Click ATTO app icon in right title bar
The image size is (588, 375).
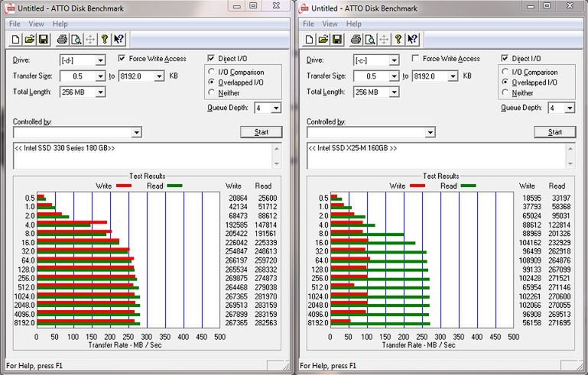tap(304, 8)
